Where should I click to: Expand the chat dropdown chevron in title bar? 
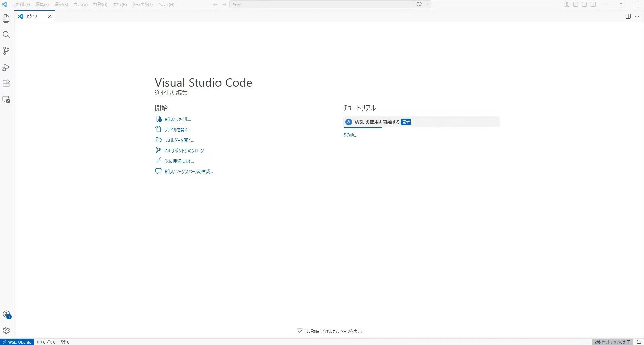click(x=427, y=4)
